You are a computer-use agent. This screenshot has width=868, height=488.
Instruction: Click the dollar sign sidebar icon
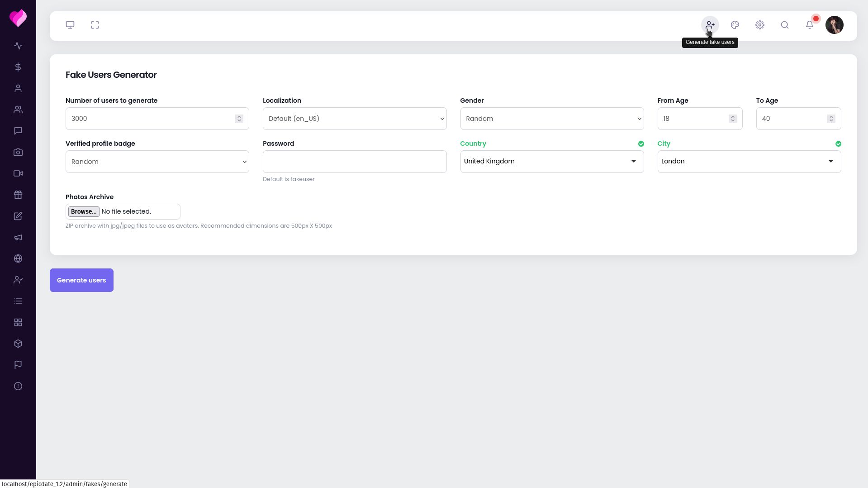[18, 67]
